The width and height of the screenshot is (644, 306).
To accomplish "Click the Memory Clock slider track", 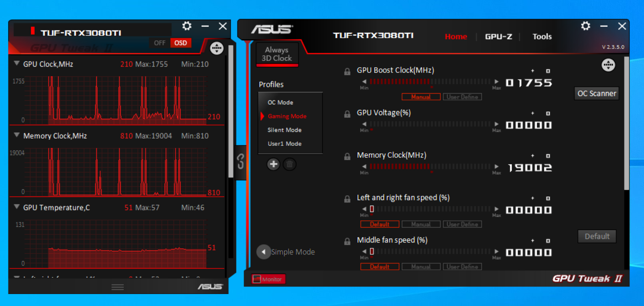I will (430, 167).
